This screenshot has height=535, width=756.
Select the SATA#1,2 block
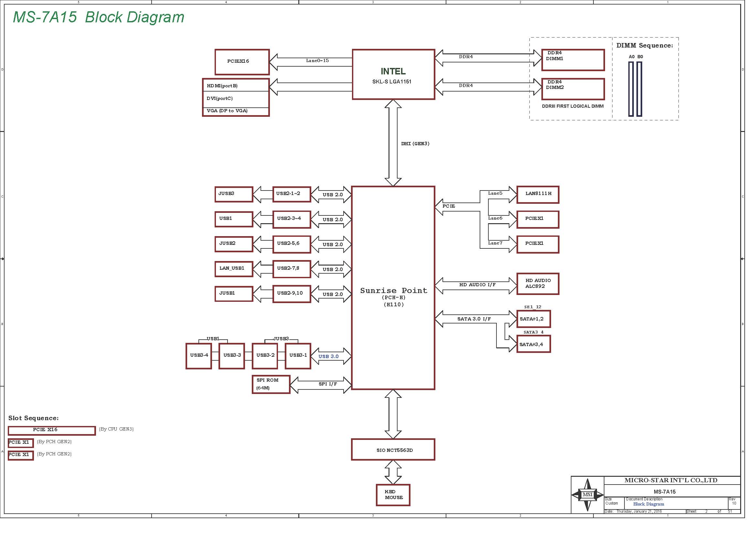[x=533, y=319]
